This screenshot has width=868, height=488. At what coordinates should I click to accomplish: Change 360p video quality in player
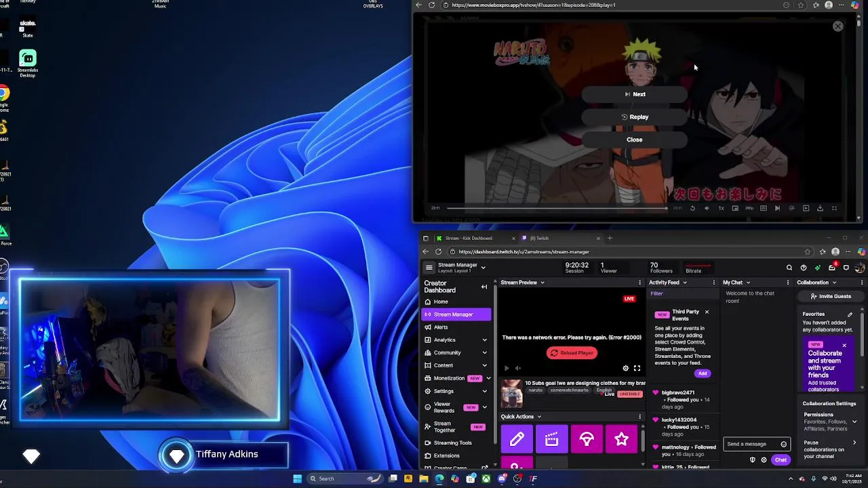pos(749,208)
